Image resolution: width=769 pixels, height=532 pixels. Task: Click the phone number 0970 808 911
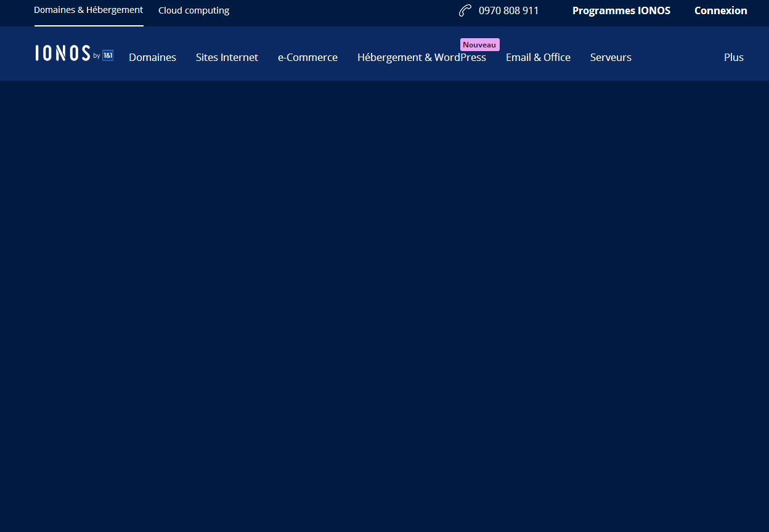[508, 10]
